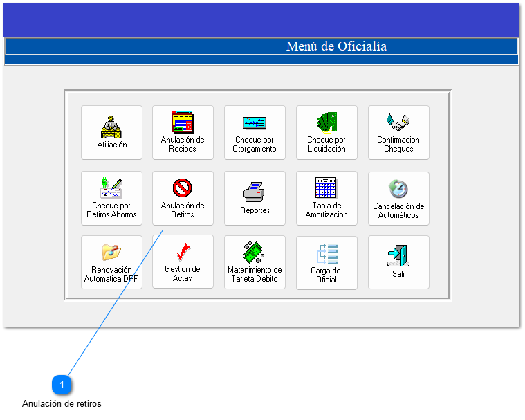
Task: Click the blue callout marker numbered 1
Action: pyautogui.click(x=62, y=384)
